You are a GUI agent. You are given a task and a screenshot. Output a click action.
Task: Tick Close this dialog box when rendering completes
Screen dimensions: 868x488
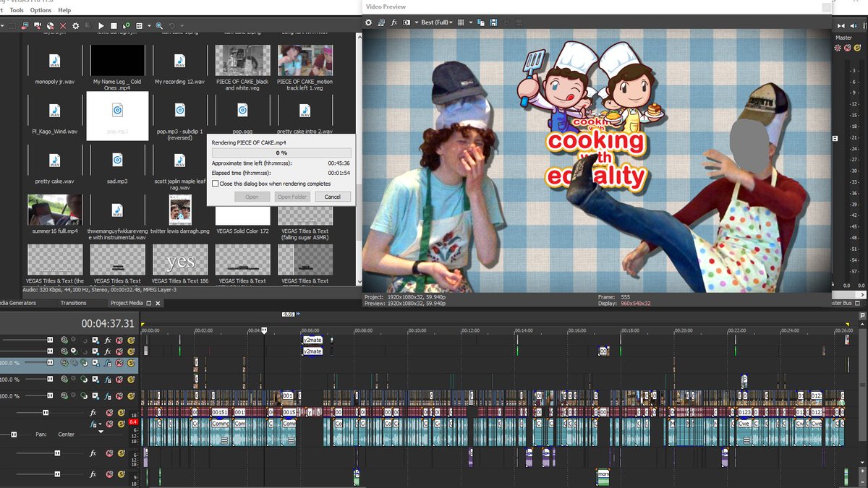click(215, 184)
